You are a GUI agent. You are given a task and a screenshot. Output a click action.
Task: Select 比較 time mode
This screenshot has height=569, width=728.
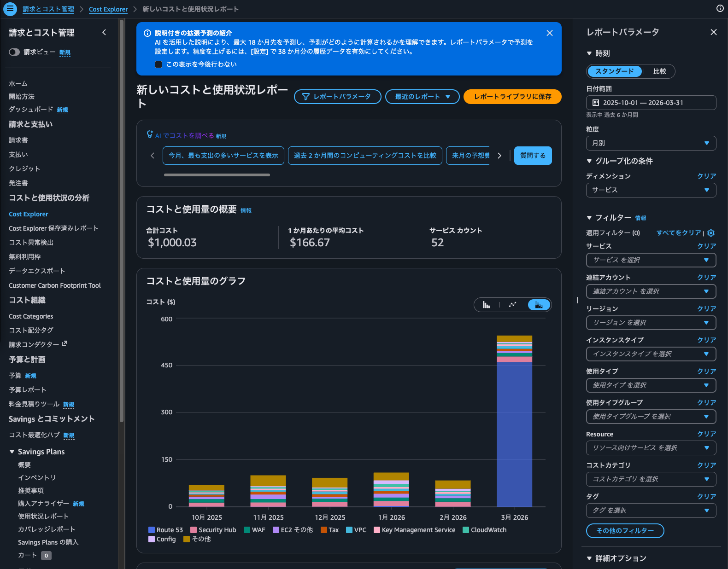[659, 71]
